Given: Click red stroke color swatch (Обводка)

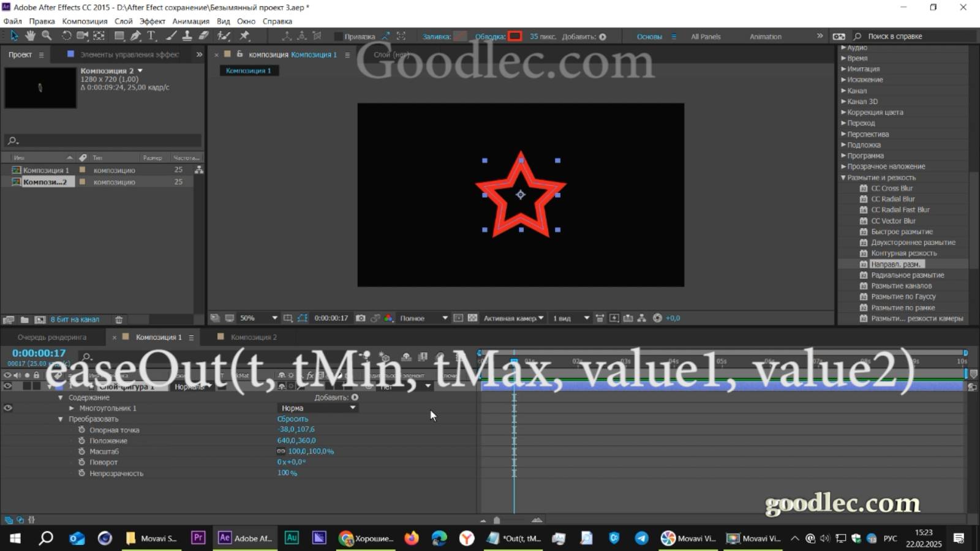Looking at the screenshot, I should coord(515,37).
